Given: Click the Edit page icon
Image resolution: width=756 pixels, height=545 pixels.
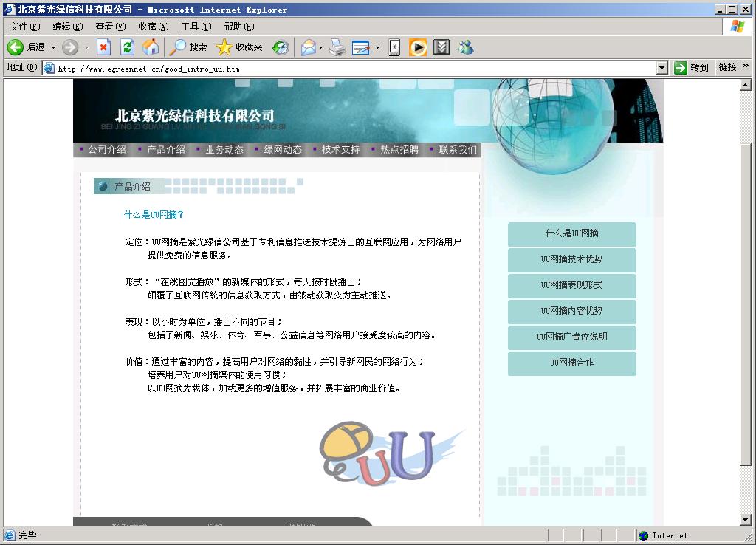Looking at the screenshot, I should pos(360,47).
